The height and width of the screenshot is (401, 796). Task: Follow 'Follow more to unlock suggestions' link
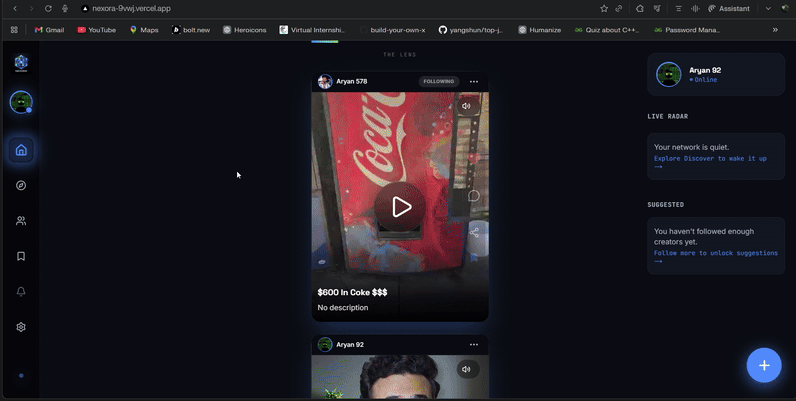715,257
